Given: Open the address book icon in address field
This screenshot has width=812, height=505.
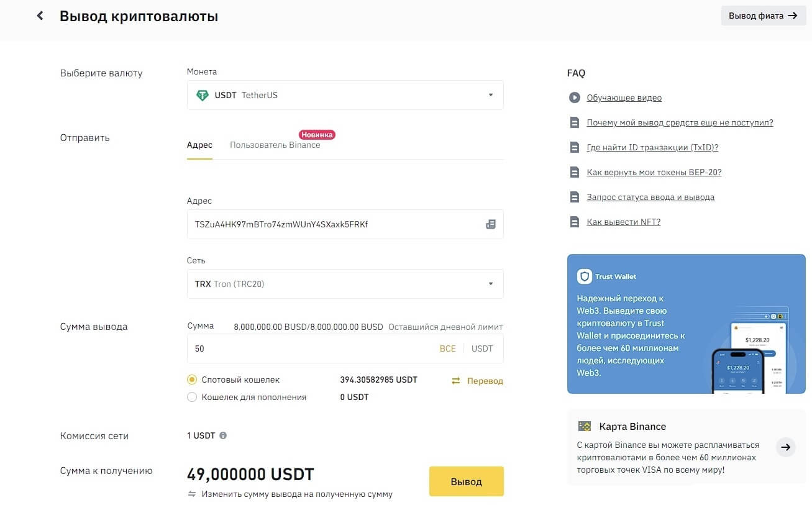Looking at the screenshot, I should [x=490, y=224].
